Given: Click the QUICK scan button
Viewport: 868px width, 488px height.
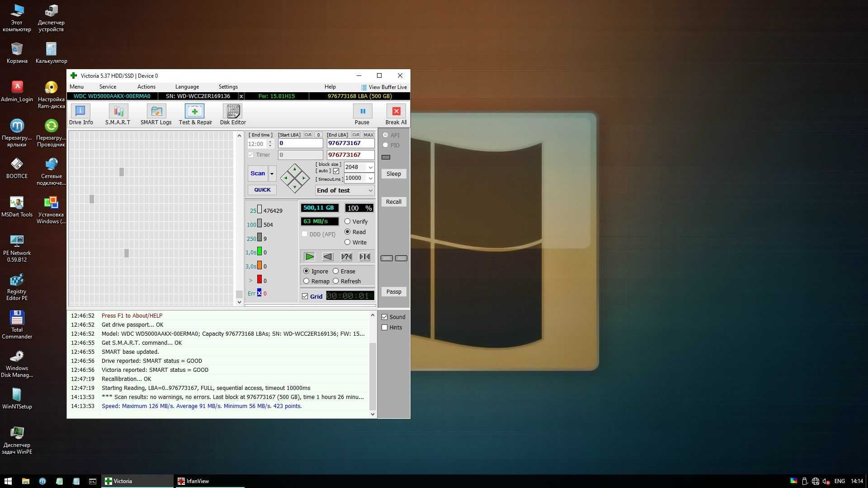Looking at the screenshot, I should tap(262, 190).
